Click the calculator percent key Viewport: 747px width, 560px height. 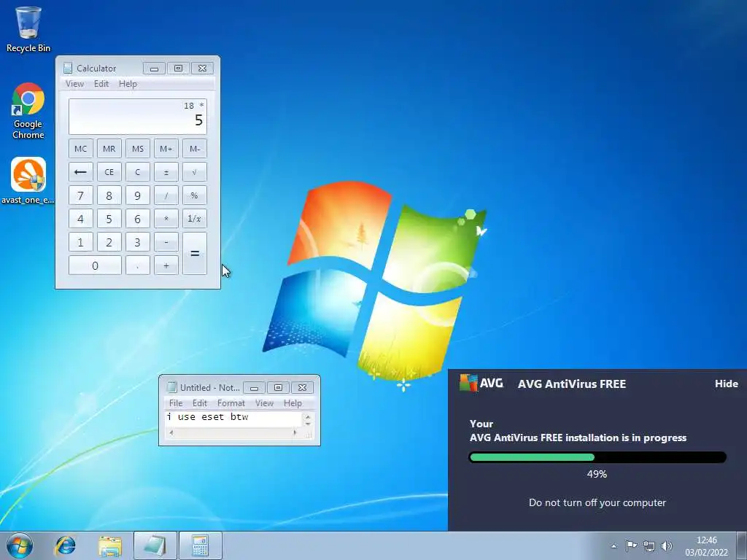pyautogui.click(x=195, y=195)
